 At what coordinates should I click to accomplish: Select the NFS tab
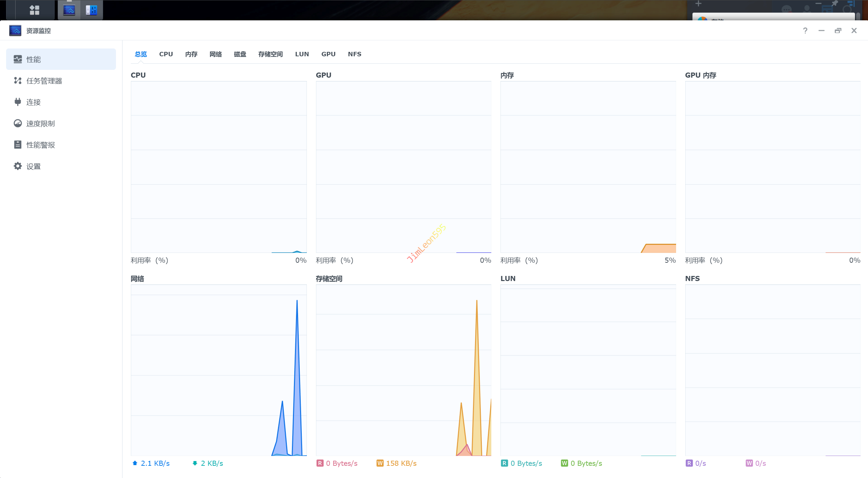354,54
